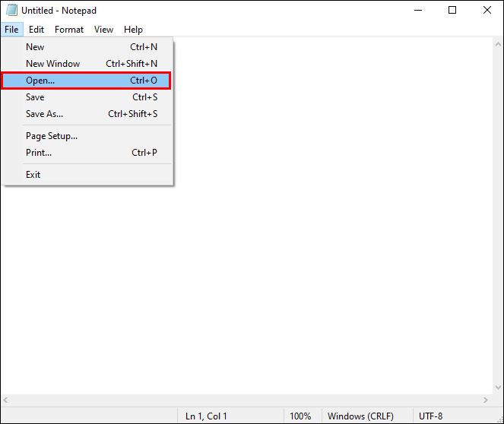Click the horizontal scrollbar right arrow
Screen dimensions: 504x424
[486, 400]
